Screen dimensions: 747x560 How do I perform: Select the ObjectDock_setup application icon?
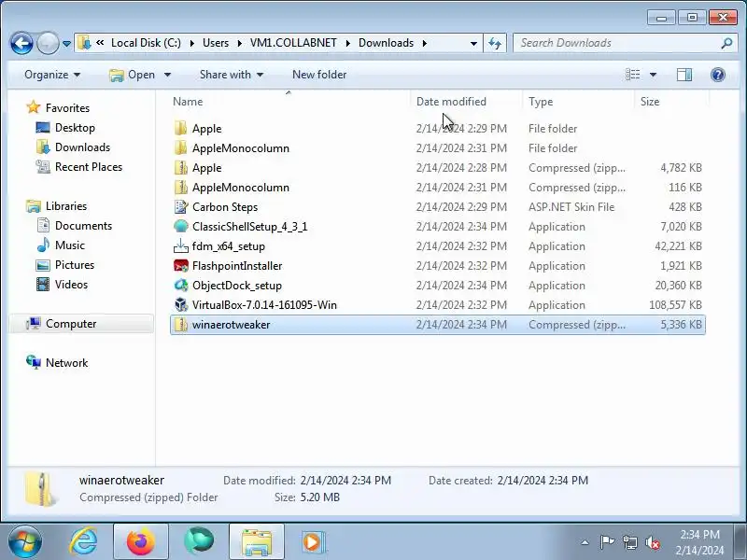coord(180,286)
